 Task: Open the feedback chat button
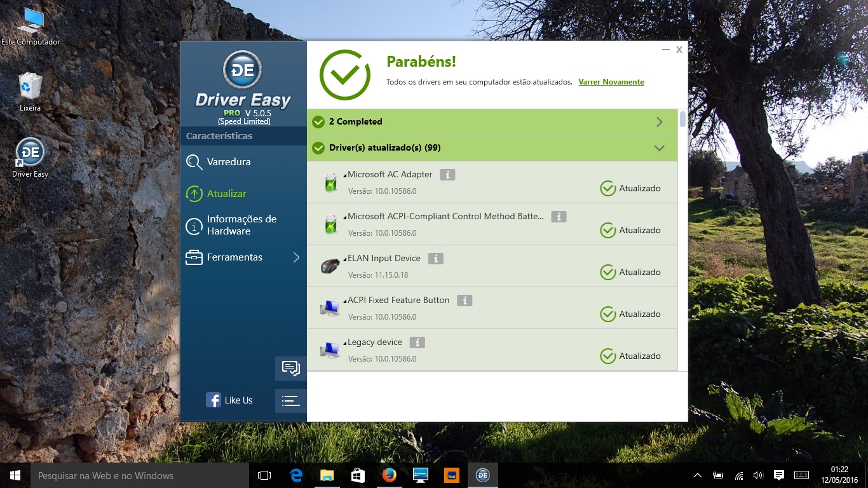(x=291, y=369)
